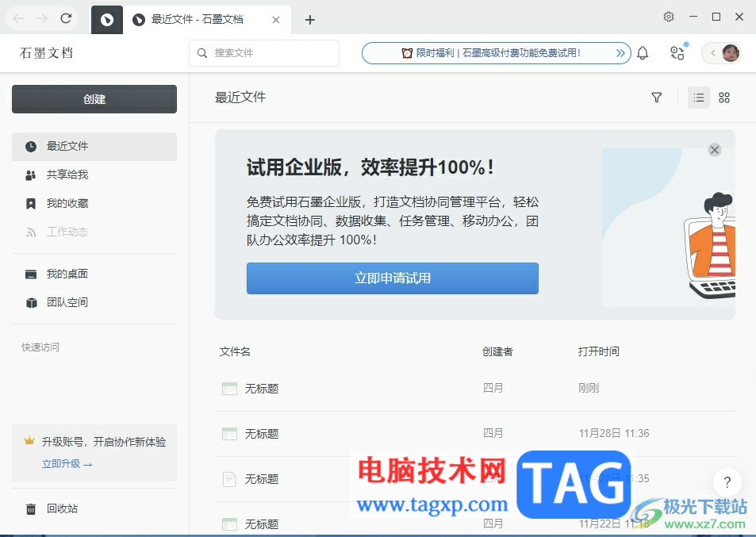The image size is (756, 537).
Task: Open notifications bell icon
Action: pos(643,53)
